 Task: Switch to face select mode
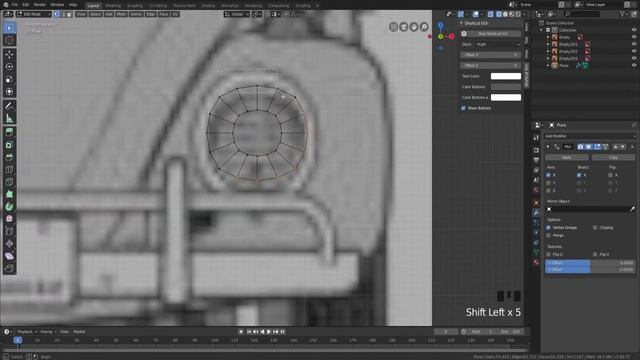point(69,14)
